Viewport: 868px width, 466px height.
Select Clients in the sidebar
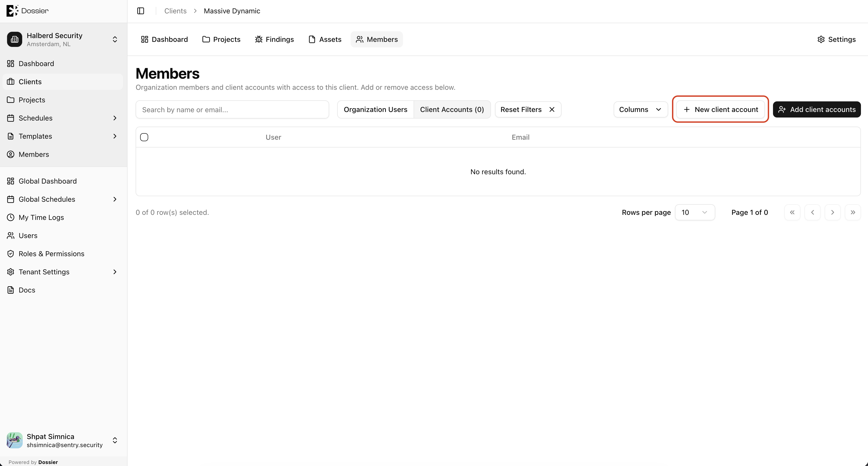[63, 82]
